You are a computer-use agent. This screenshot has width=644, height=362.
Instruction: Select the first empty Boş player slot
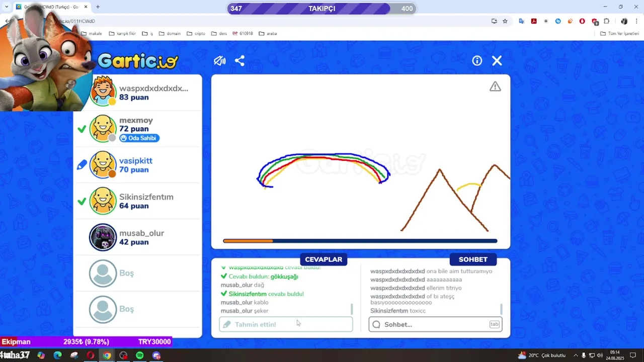coord(138,273)
